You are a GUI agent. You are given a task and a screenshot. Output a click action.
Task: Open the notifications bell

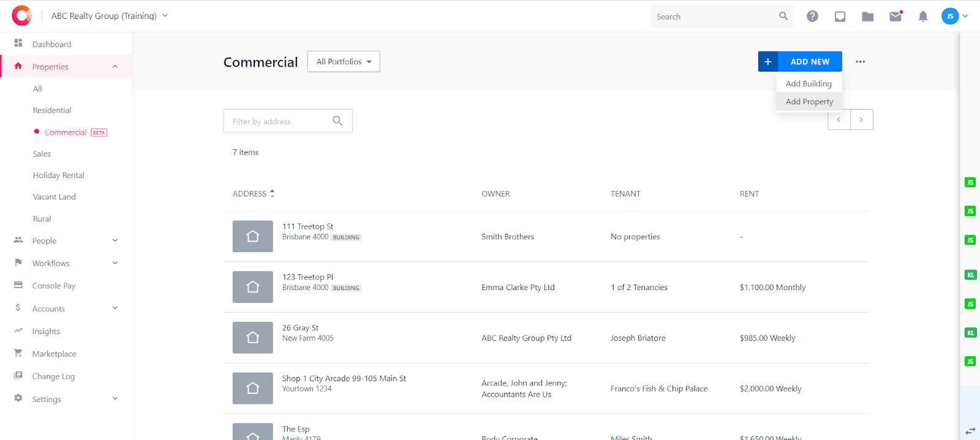pyautogui.click(x=923, y=17)
